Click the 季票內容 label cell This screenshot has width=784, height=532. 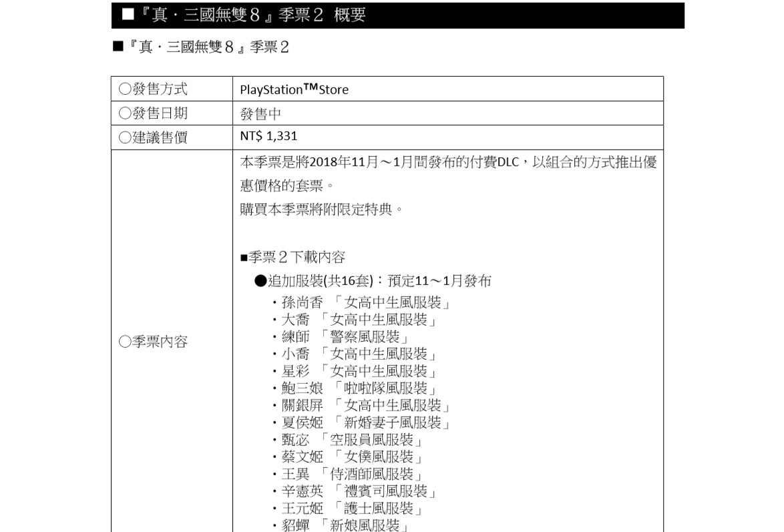coord(172,342)
